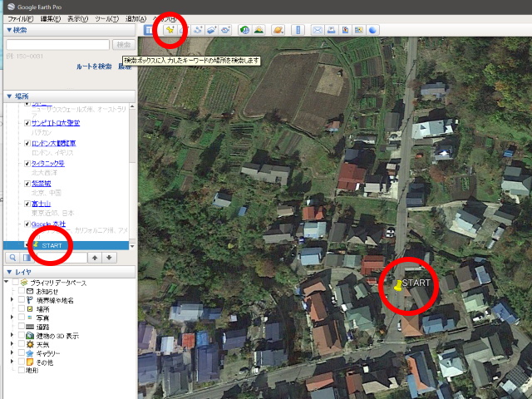The width and height of the screenshot is (532, 399).
Task: Click the START pushpin on the map
Action: pos(397,285)
